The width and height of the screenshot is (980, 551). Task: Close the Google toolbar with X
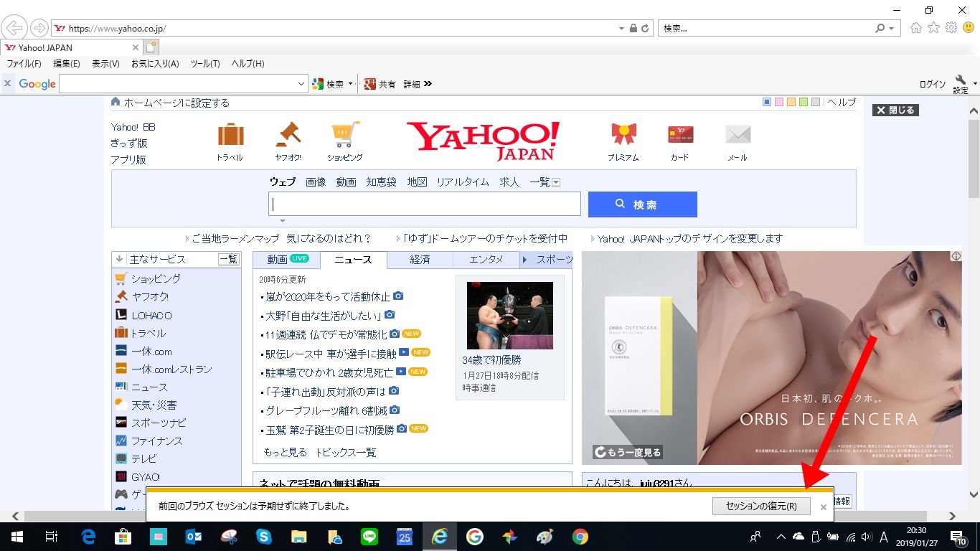point(7,84)
